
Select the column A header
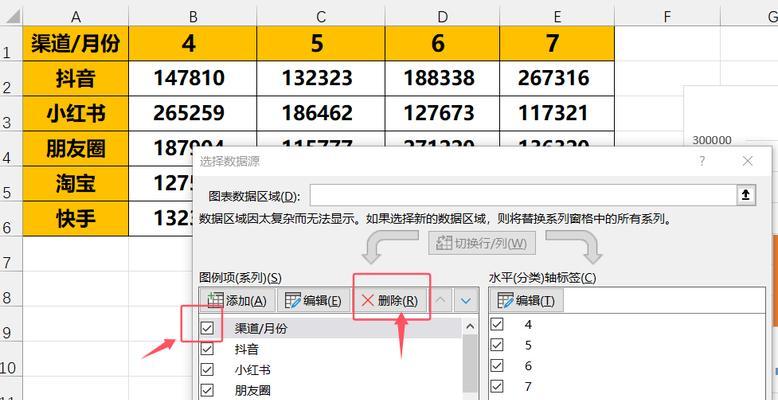click(75, 17)
